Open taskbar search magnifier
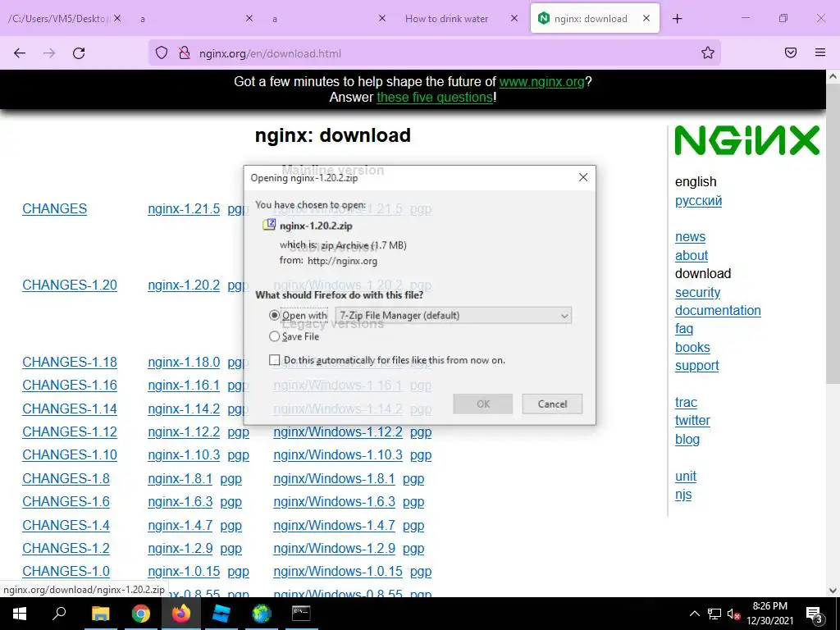Screen dimensions: 840x630 59,614
